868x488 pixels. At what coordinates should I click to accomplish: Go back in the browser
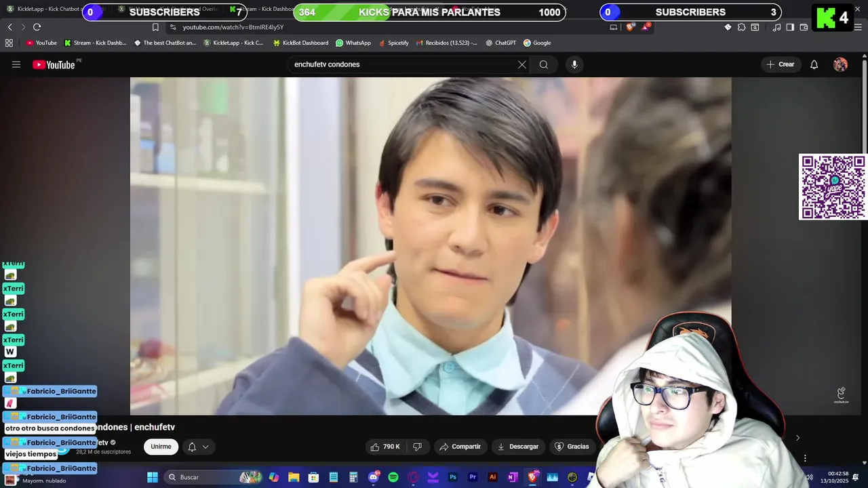point(9,27)
